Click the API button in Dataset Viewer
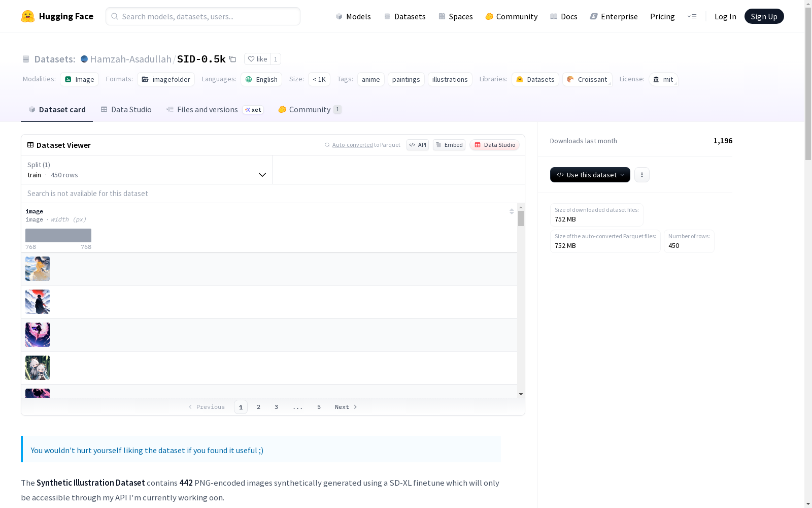Viewport: 812px width, 508px height. pyautogui.click(x=418, y=145)
